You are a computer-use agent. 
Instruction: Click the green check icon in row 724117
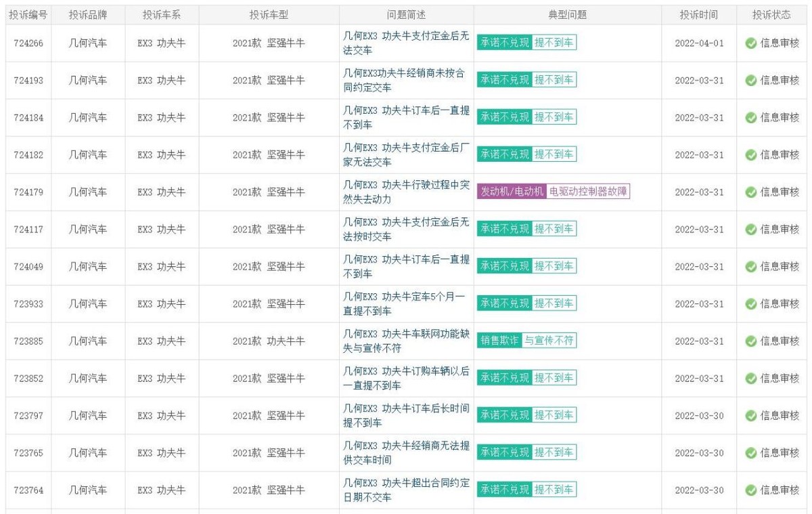(x=750, y=230)
